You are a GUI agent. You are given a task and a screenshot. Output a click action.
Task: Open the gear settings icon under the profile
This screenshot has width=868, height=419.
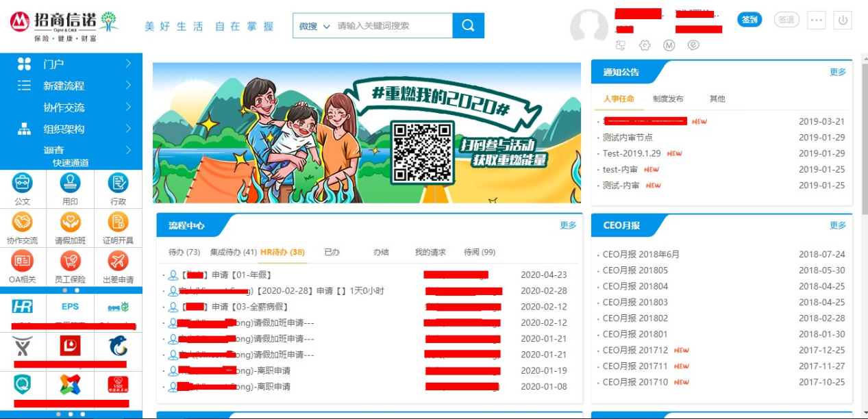tap(645, 45)
